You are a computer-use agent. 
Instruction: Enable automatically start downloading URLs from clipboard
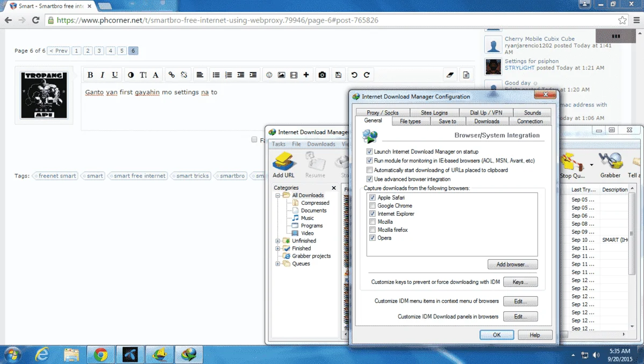pos(369,170)
